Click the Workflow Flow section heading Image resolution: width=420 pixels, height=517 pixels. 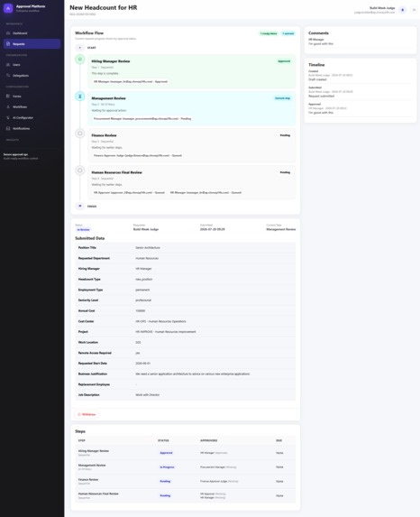(89, 33)
